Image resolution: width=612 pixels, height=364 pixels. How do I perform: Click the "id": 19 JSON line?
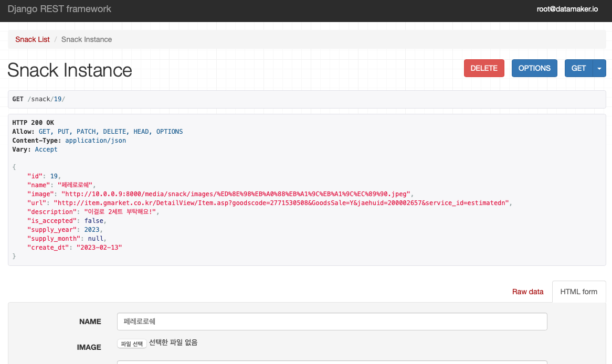pyautogui.click(x=44, y=176)
